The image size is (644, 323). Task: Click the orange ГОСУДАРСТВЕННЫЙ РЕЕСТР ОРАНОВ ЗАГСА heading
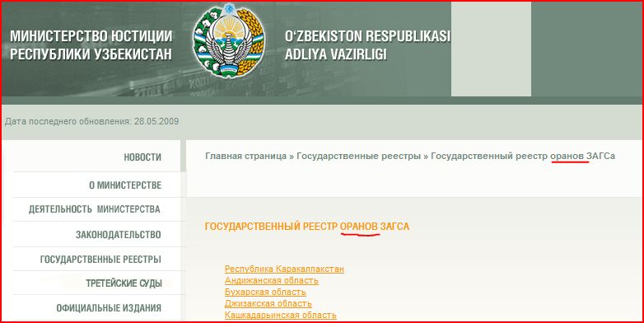[307, 227]
